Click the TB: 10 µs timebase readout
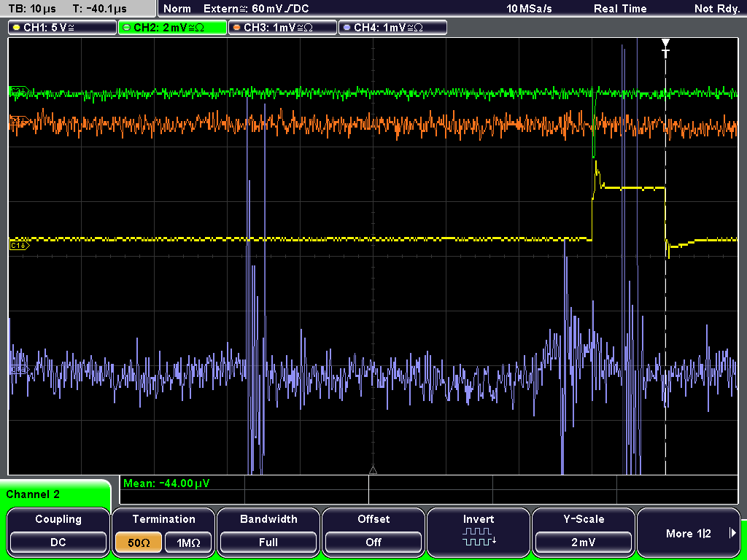This screenshot has height=560, width=747. click(32, 8)
